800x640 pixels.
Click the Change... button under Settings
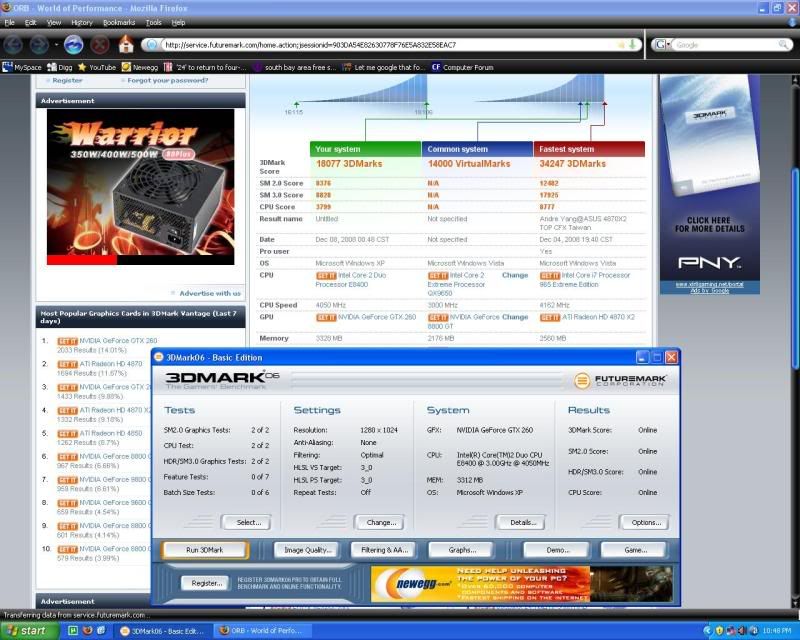tap(381, 523)
